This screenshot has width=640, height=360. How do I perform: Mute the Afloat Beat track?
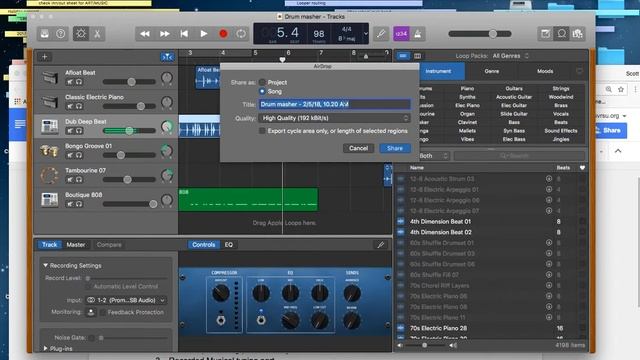point(70,82)
